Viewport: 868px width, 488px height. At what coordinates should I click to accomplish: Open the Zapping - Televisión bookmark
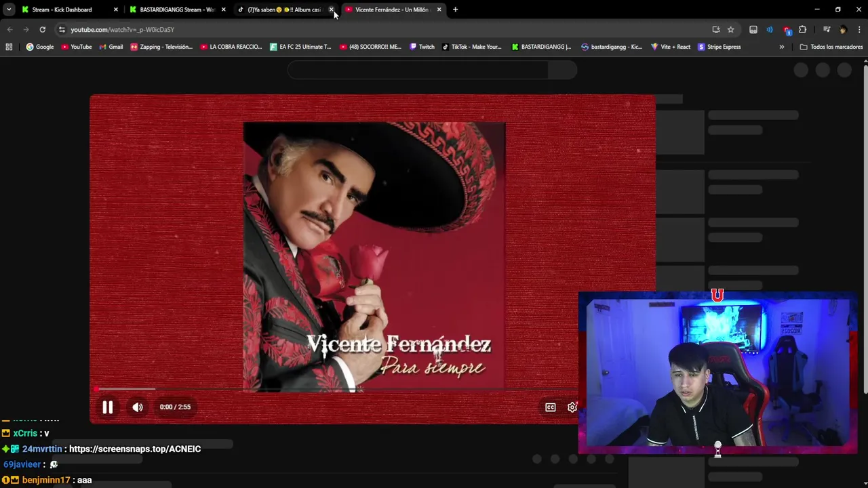161,47
